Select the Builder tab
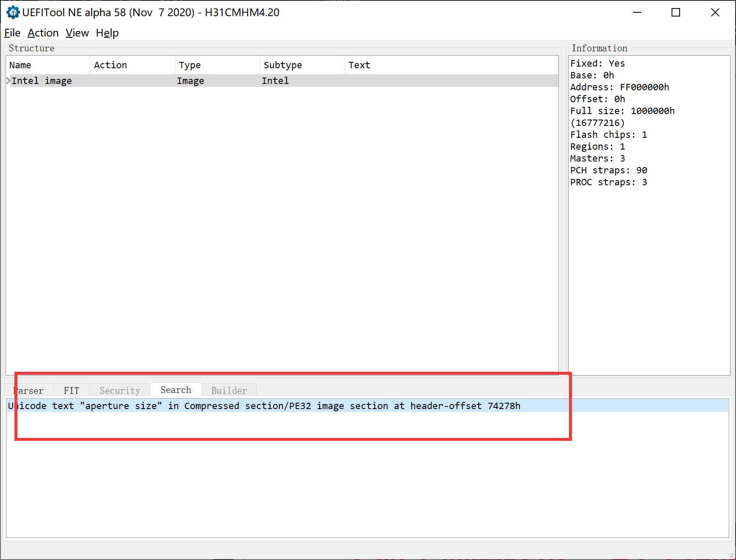The width and height of the screenshot is (736, 560). (229, 390)
